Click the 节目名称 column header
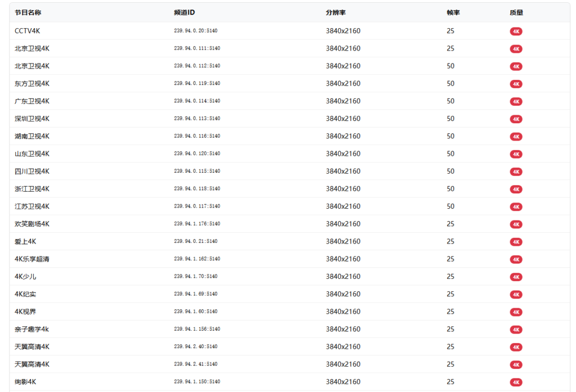 pyautogui.click(x=28, y=12)
